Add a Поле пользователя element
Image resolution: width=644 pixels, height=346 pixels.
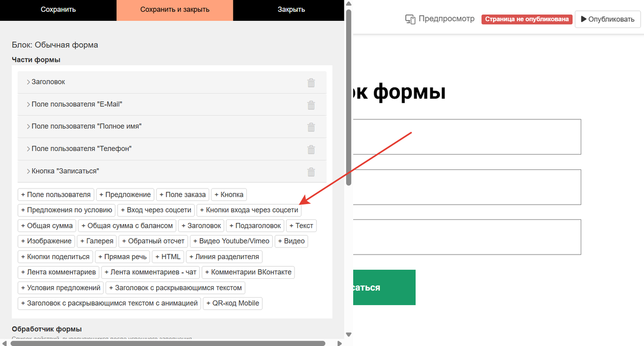56,194
